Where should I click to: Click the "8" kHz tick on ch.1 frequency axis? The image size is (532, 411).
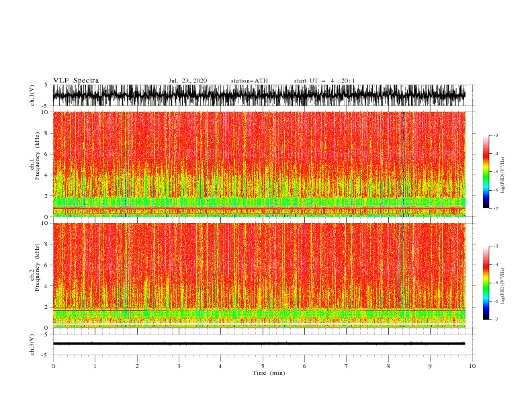tap(46, 133)
